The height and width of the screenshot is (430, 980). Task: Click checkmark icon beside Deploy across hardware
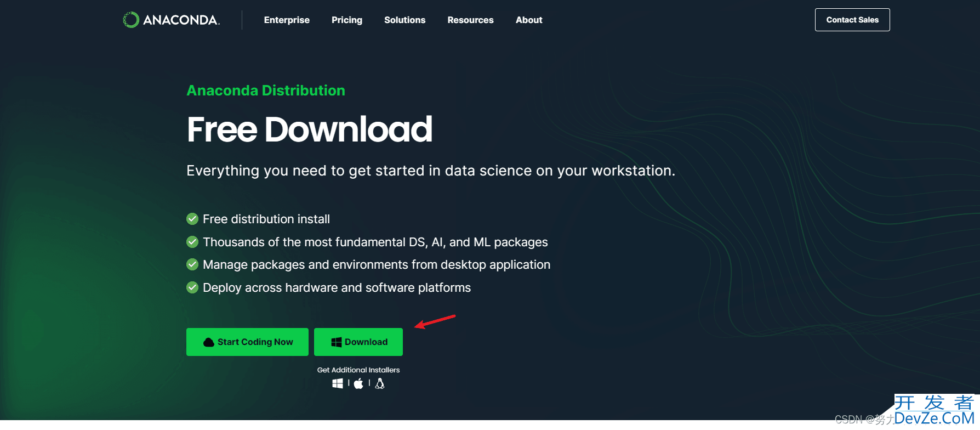coord(192,287)
